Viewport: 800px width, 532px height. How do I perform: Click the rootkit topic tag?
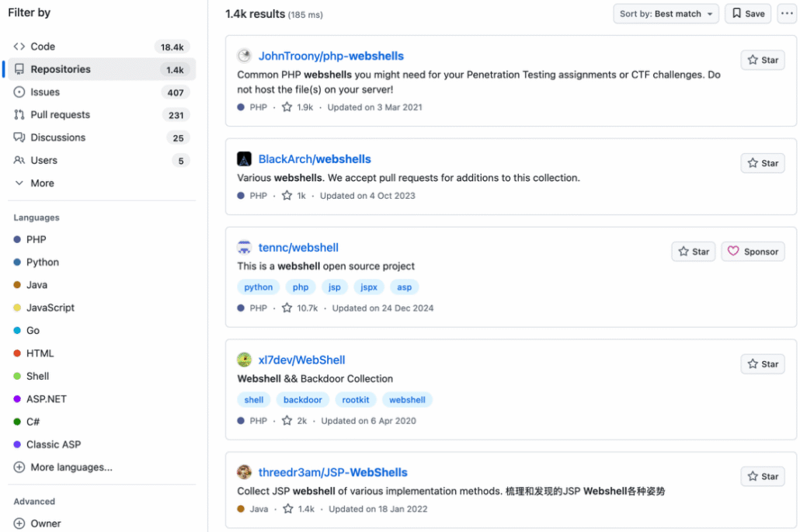point(356,400)
